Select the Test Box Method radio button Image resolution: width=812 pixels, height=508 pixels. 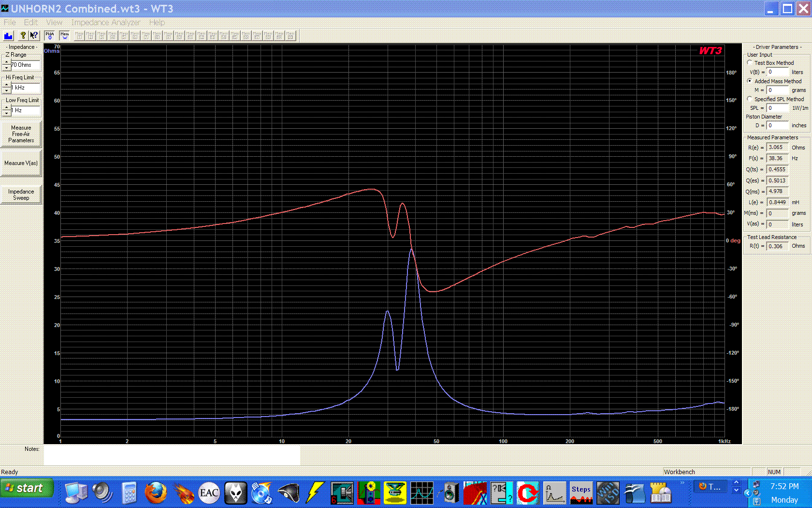(x=750, y=62)
